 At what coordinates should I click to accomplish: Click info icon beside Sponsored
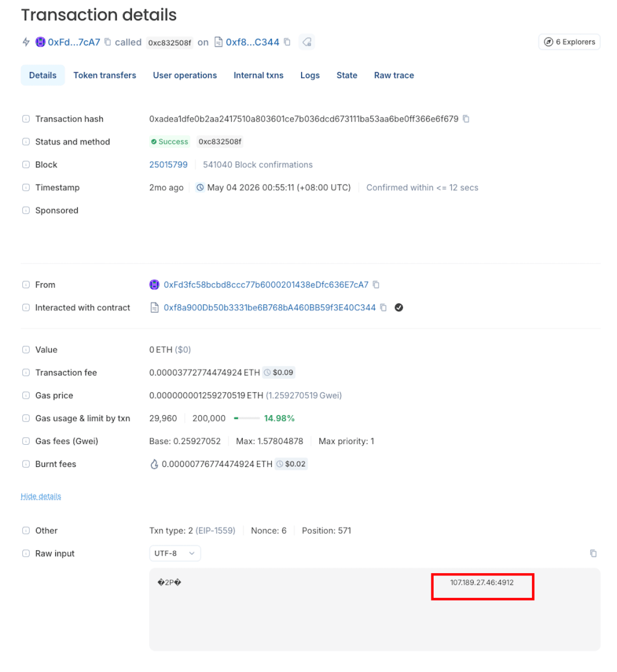click(26, 211)
